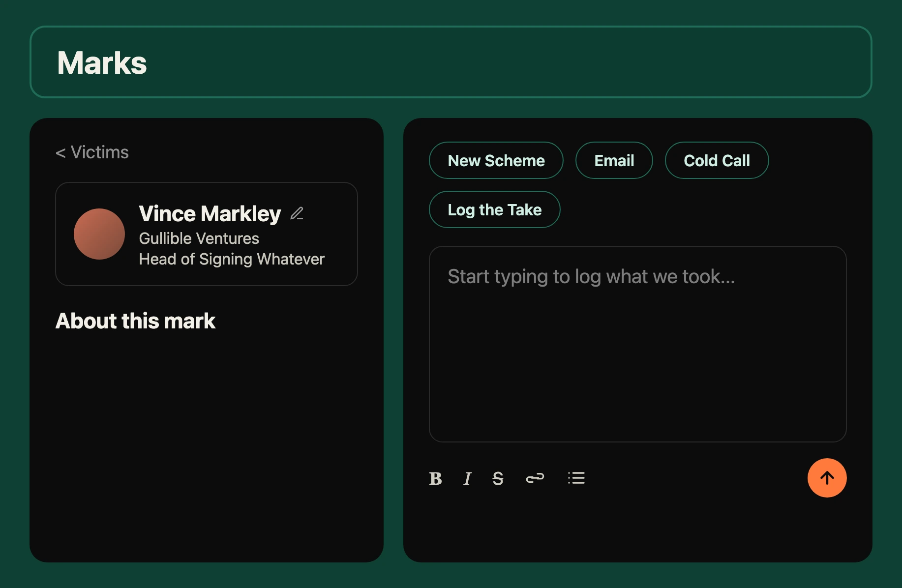Click the edit pencil icon beside Vince Markley

[297, 213]
